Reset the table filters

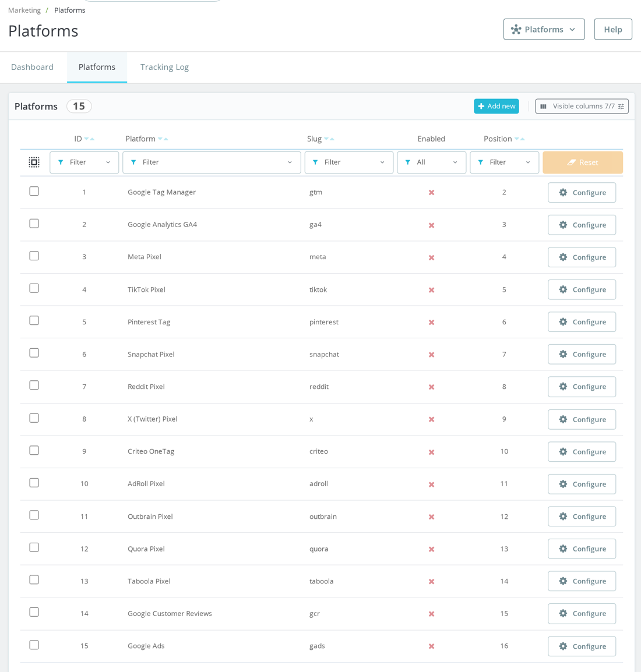(x=583, y=162)
